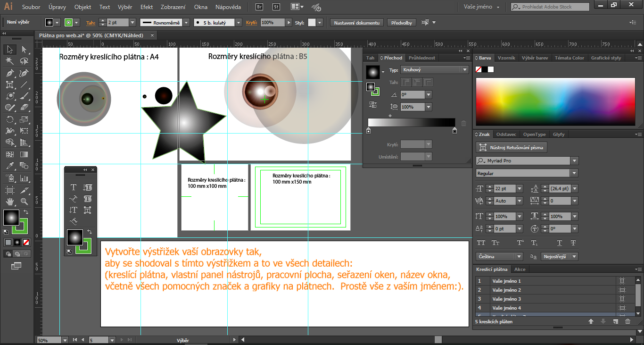Click the Direct Selection arrow tool
Image resolution: width=644 pixels, height=345 pixels.
click(24, 50)
